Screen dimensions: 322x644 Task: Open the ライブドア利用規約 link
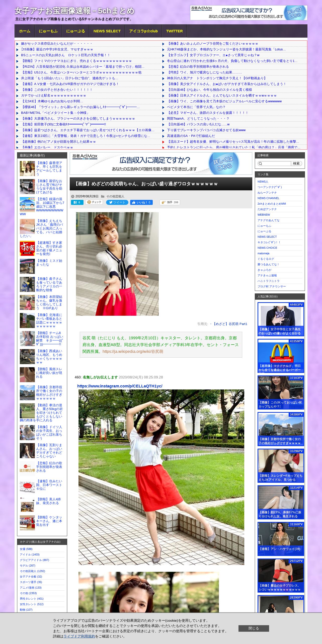tap(79, 636)
